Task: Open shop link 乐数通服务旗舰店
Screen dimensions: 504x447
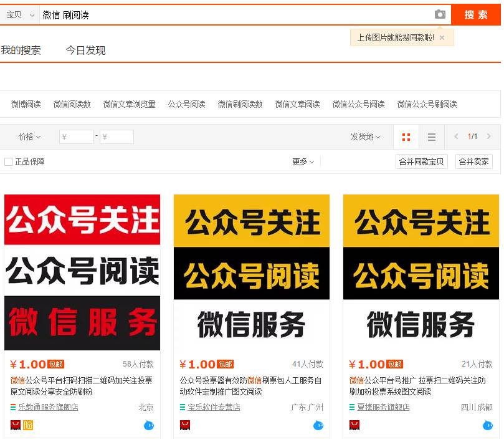Action: pos(48,407)
